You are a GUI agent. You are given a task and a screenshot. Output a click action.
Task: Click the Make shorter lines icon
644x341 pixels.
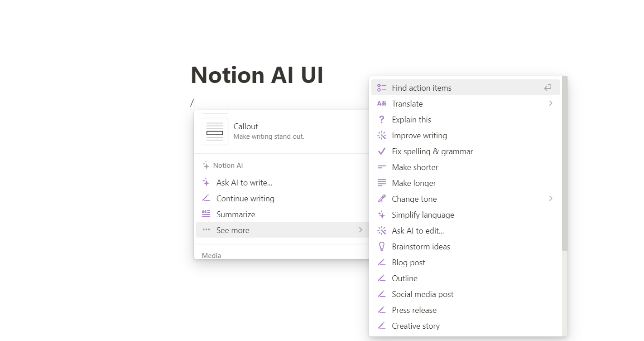tap(382, 167)
